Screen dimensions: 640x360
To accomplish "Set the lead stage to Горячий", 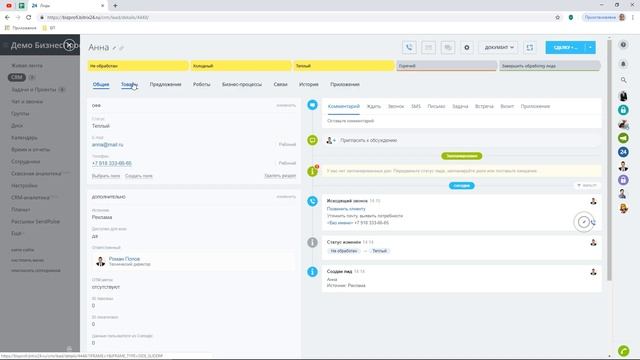I will tap(447, 66).
